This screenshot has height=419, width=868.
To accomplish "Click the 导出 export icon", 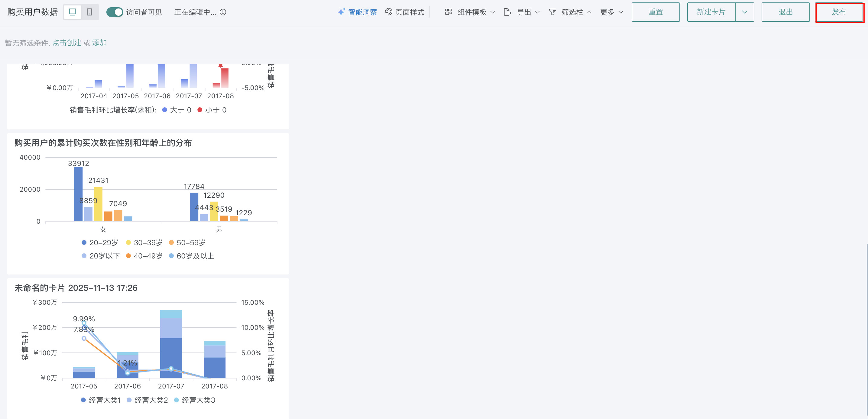I will point(507,12).
